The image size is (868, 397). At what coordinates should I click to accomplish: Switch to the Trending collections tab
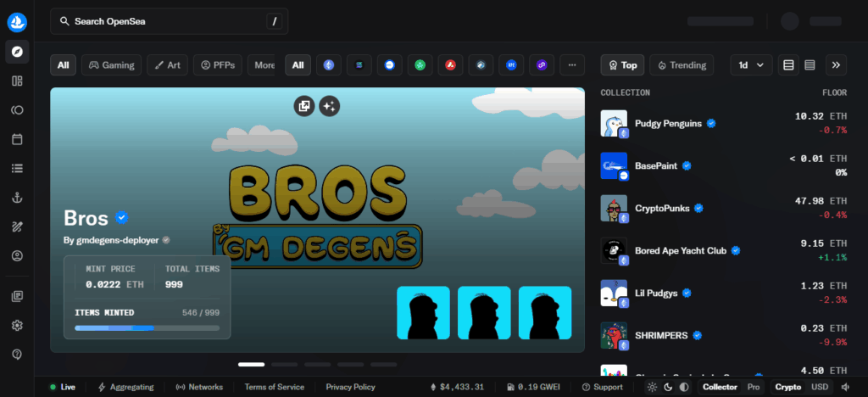[682, 64]
